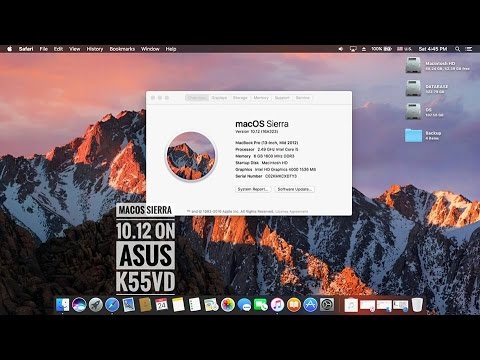The width and height of the screenshot is (480, 360).
Task: Switch to the Memory tab
Action: tap(261, 98)
